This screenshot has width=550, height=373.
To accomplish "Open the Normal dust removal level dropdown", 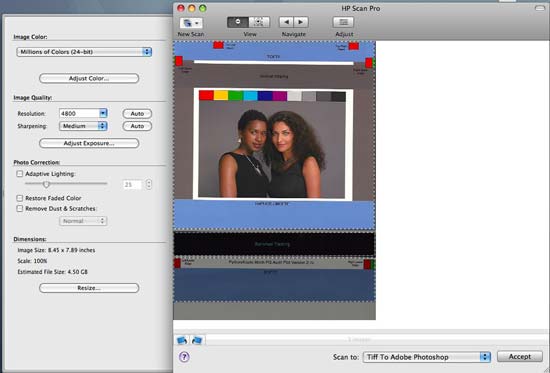I will pyautogui.click(x=83, y=221).
